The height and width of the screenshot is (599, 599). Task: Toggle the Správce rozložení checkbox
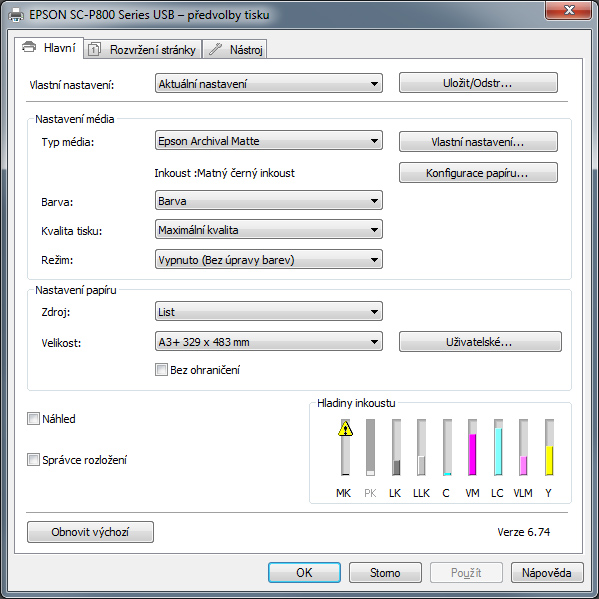(x=33, y=460)
